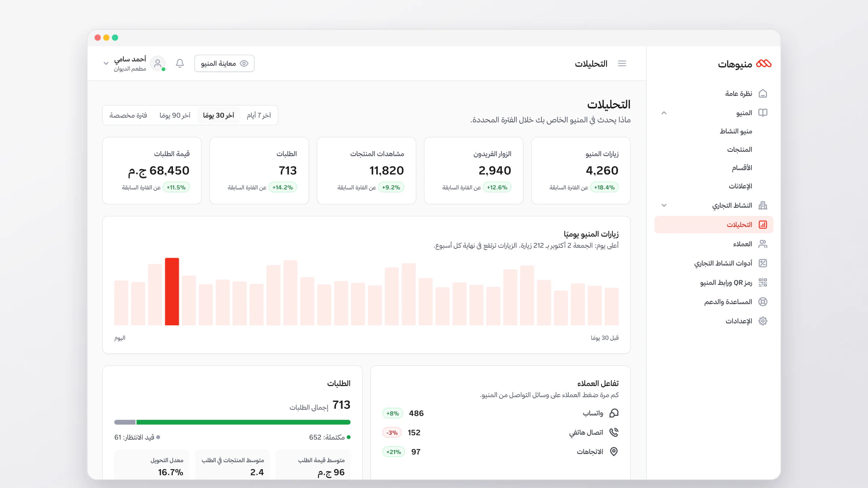Click 2,940 unique visitors value
Image resolution: width=868 pixels, height=488 pixels.
coord(494,171)
